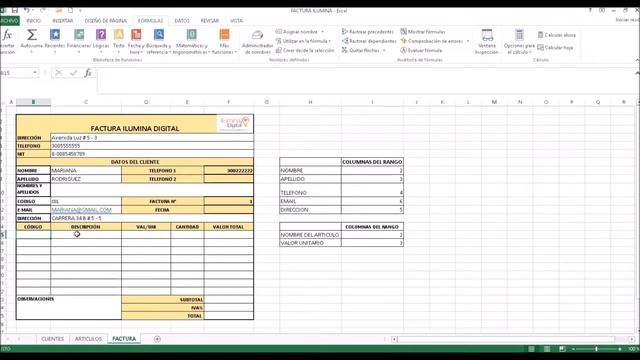Click Rastrear dependientes
The width and height of the screenshot is (640, 360).
tap(369, 41)
